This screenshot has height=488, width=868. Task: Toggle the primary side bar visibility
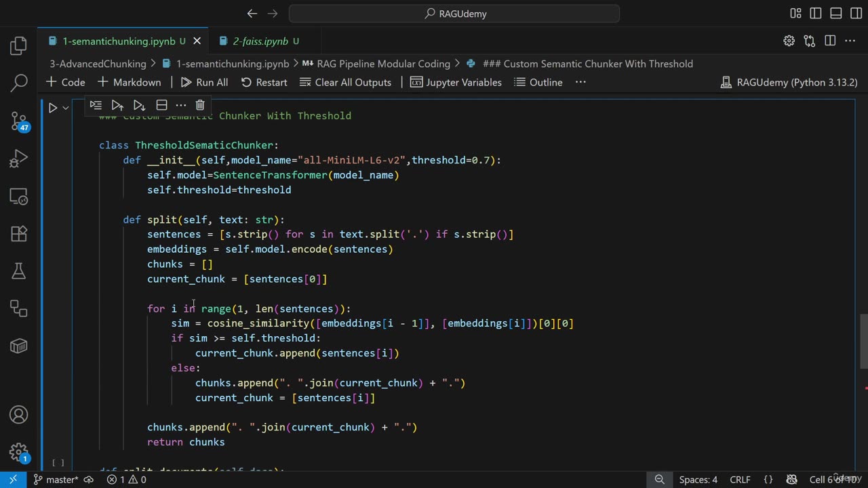(x=816, y=14)
